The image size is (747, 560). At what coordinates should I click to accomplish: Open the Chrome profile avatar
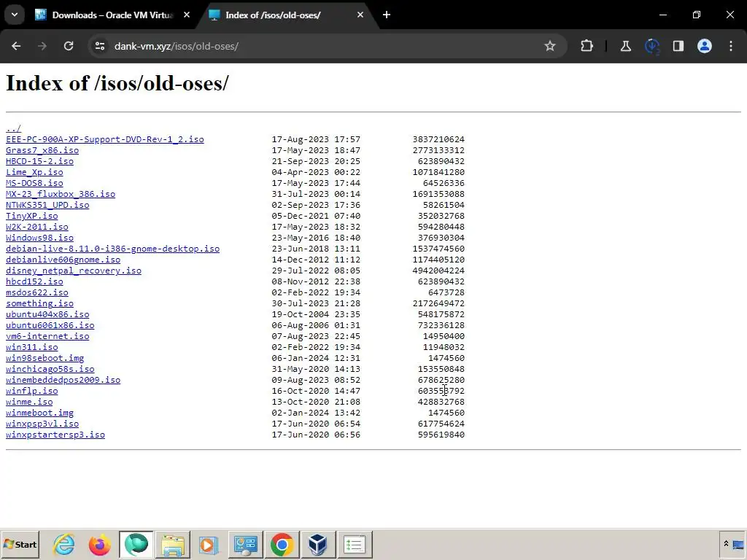coord(705,46)
